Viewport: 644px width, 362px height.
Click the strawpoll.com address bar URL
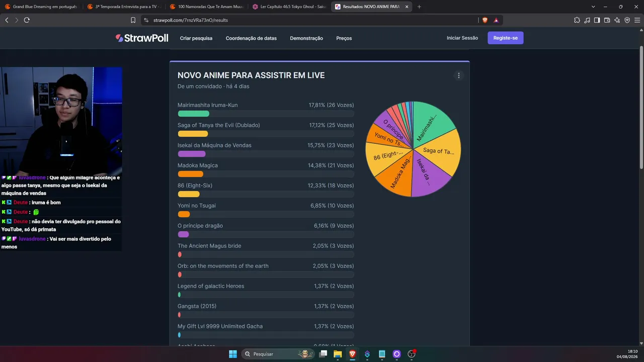tap(191, 20)
